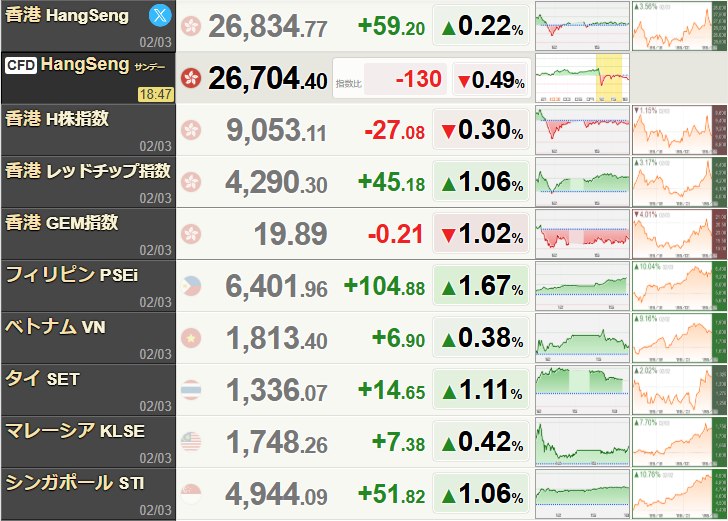
Task: Click the ▼0.49% change box for CFD HangSeng
Action: (x=491, y=79)
